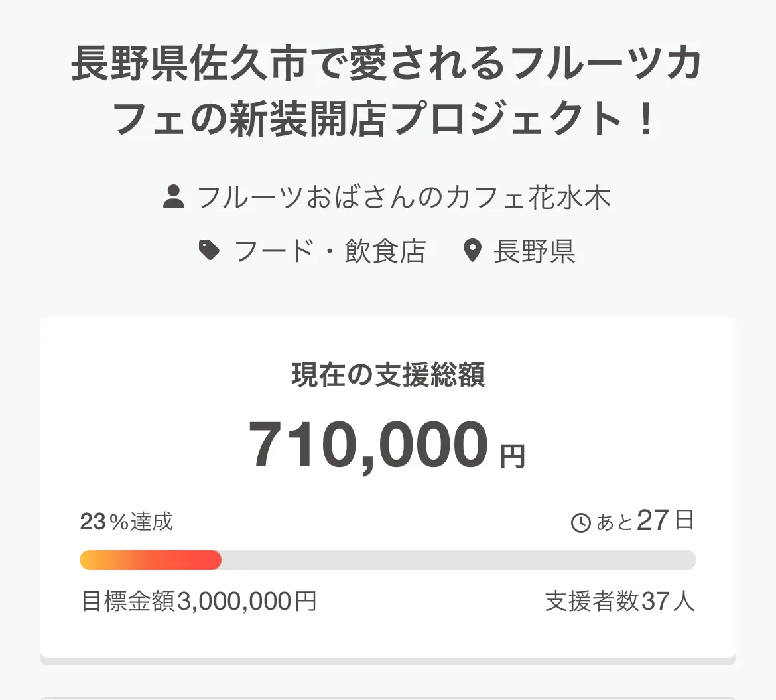Viewport: 776px width, 700px height.
Task: Click the 支援者数37人 supporter count
Action: click(x=619, y=601)
